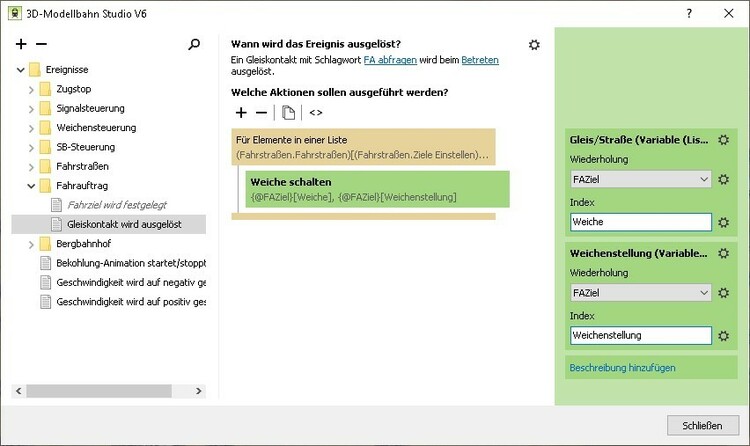Viewport: 750px width, 446px height.
Task: Click gear next to Weichenstellung heading
Action: 723,254
